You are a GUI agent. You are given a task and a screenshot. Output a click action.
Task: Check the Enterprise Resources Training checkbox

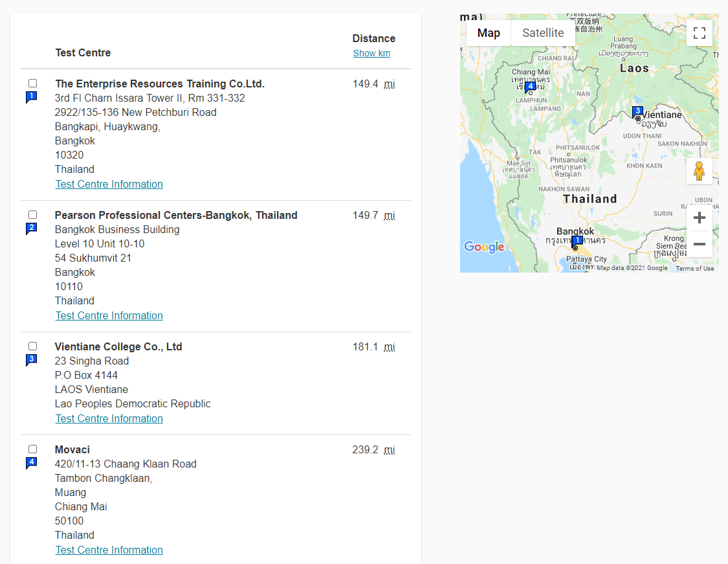(x=33, y=84)
